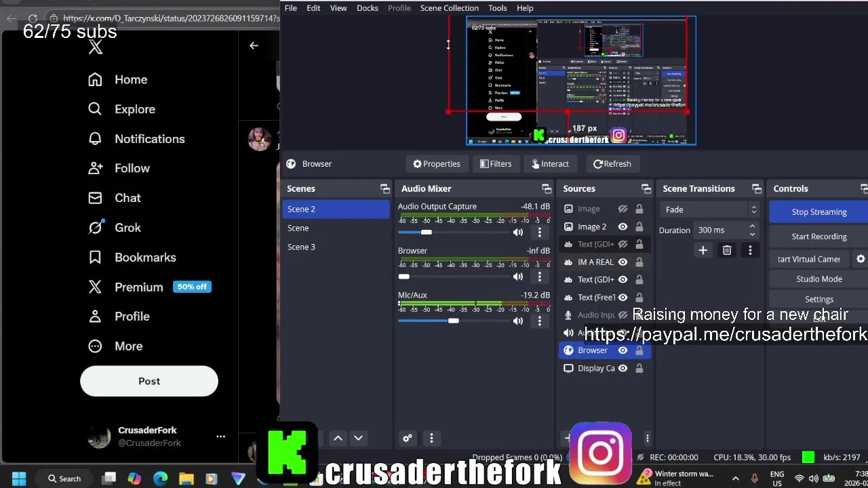This screenshot has height=488, width=868.
Task: Pop out the Scene Transitions dock
Action: click(757, 189)
